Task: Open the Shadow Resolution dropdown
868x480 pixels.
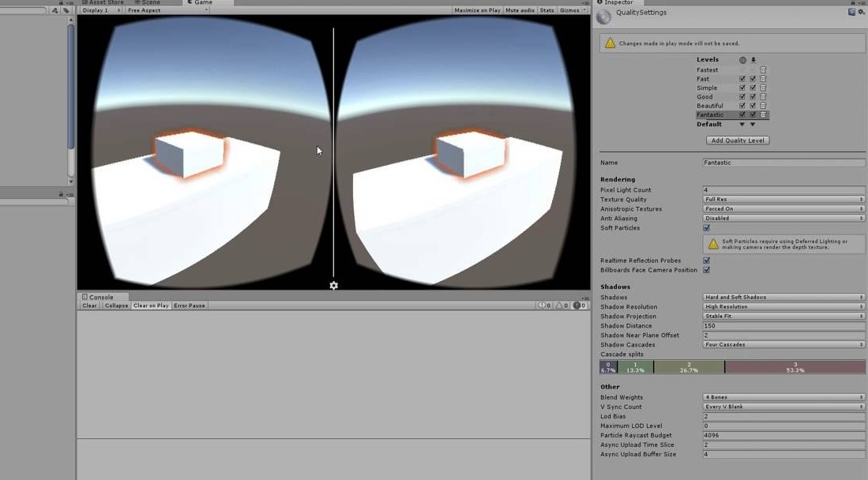Action: [783, 307]
